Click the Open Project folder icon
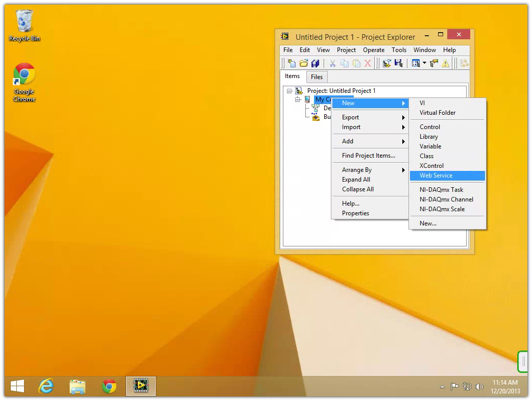Image resolution: width=532 pixels, height=401 pixels. pyautogui.click(x=303, y=63)
